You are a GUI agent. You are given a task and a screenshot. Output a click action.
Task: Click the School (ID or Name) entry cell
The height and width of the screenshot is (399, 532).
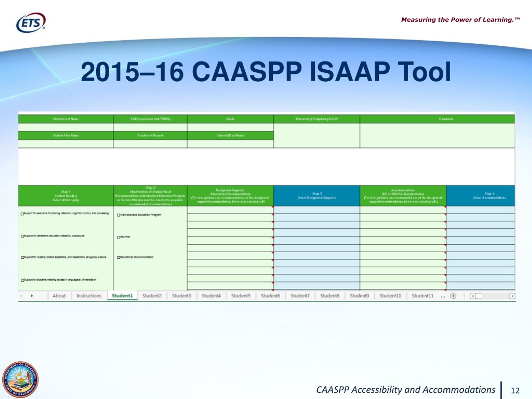(230, 144)
